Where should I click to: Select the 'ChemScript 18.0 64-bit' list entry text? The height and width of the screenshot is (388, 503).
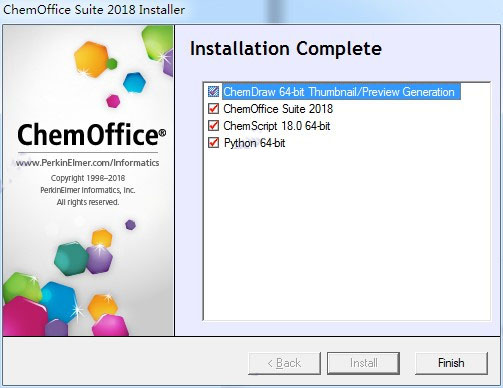tap(277, 126)
